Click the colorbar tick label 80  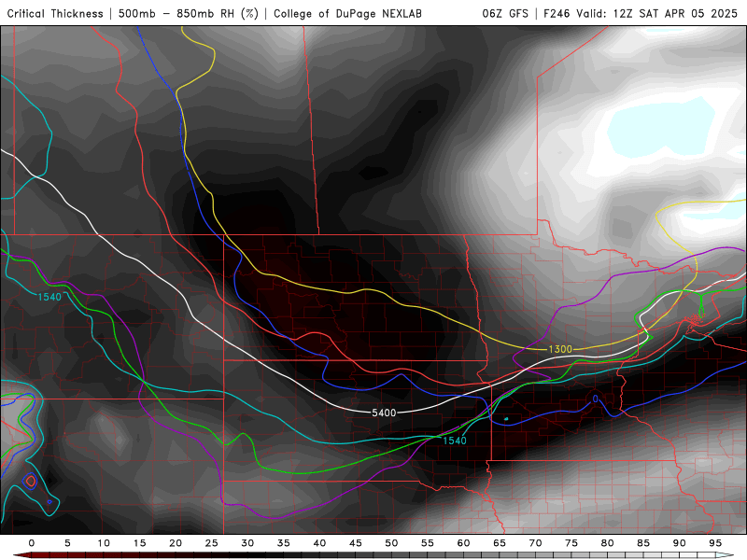coord(608,543)
